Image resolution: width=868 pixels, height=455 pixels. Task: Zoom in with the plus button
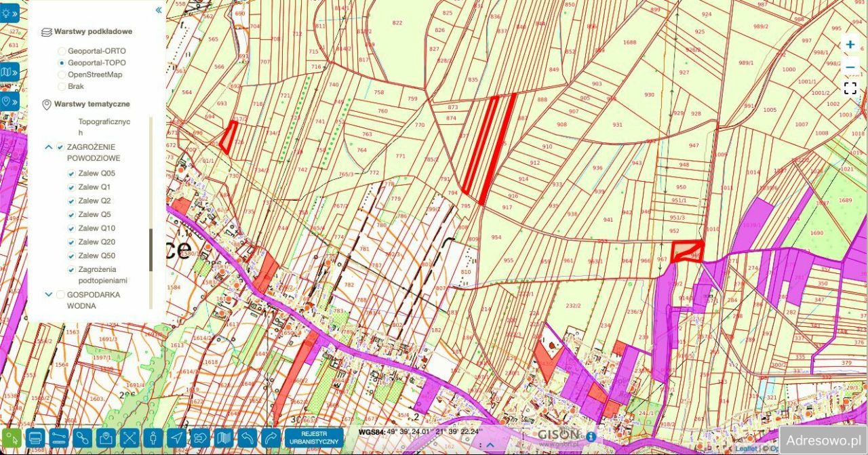850,45
